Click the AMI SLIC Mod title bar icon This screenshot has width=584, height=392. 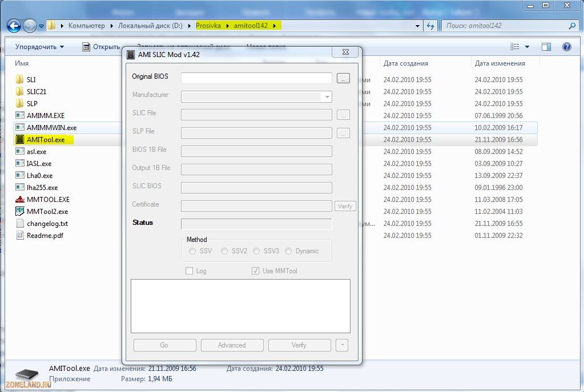[130, 54]
